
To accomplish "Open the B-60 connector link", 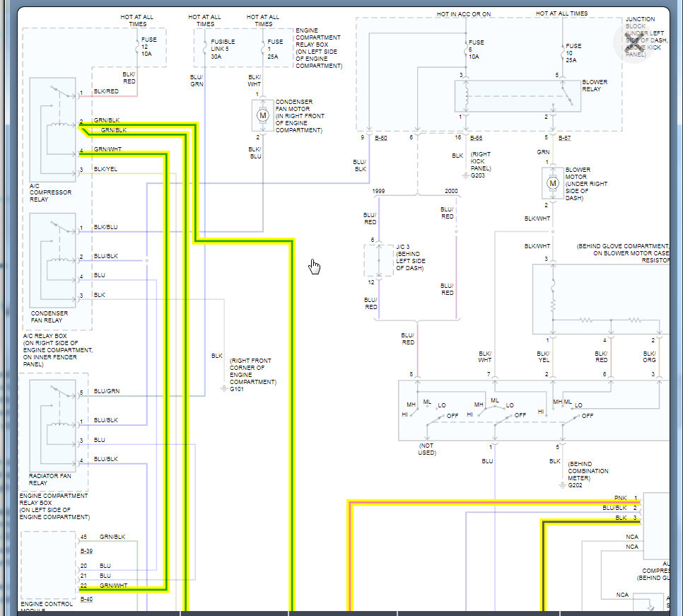I will click(380, 138).
